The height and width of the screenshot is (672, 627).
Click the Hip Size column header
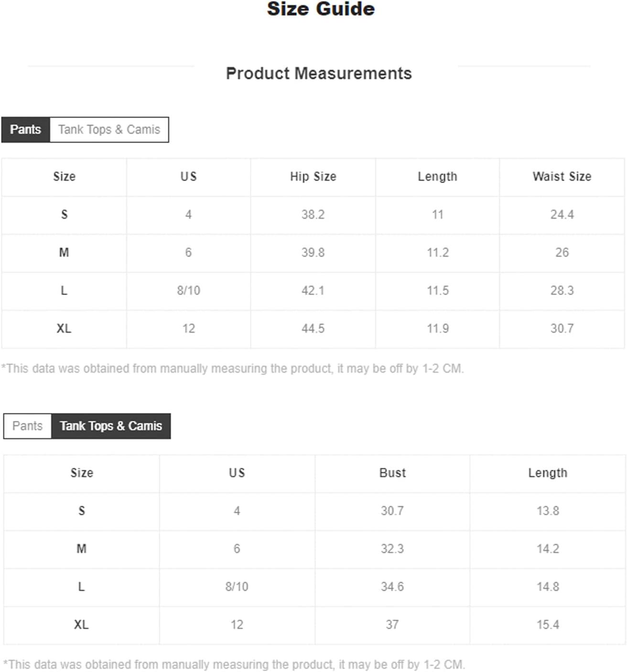click(x=313, y=177)
